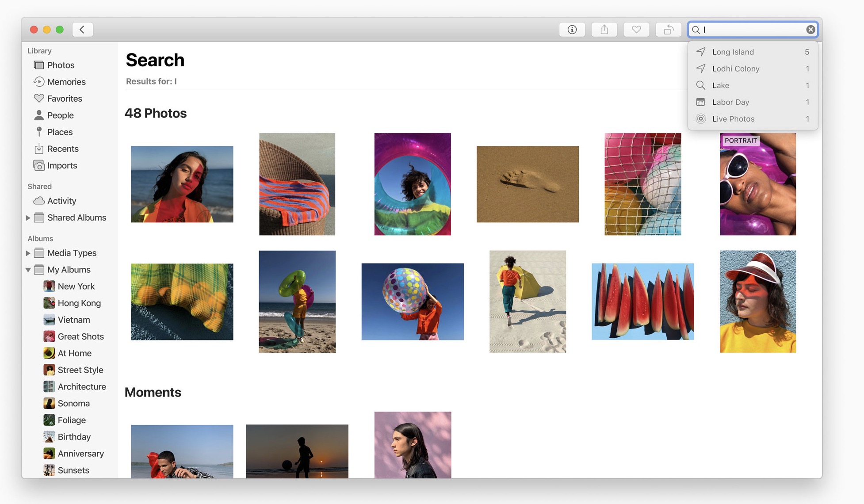Select the wicker chair with striped towel photo

(297, 184)
